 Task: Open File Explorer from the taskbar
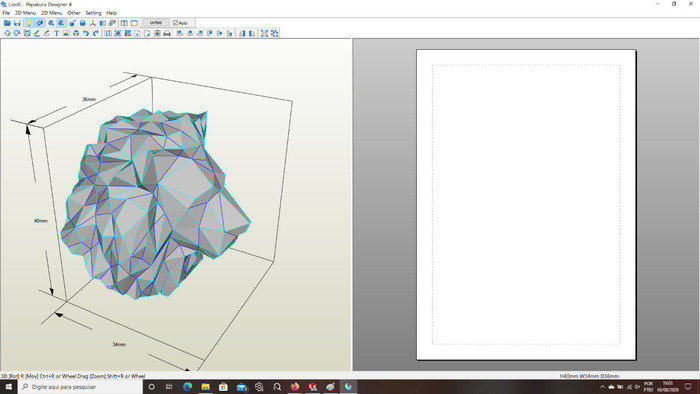(x=205, y=387)
